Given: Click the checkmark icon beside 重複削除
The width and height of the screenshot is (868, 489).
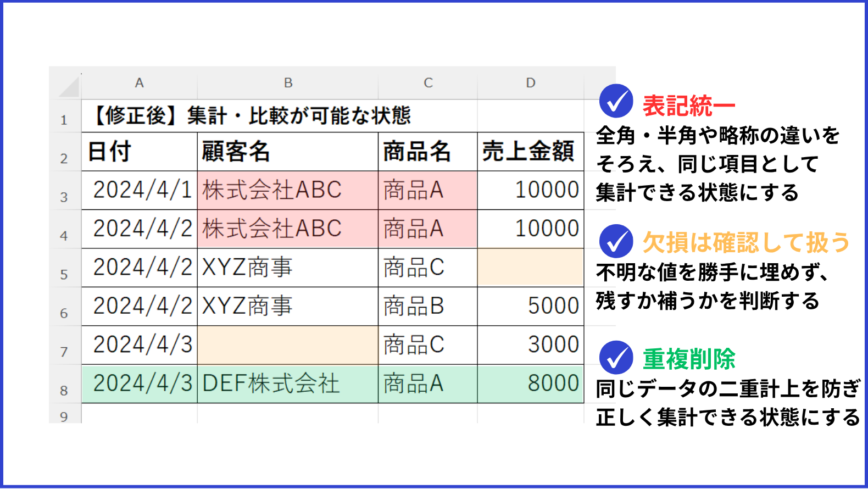Looking at the screenshot, I should tap(616, 358).
